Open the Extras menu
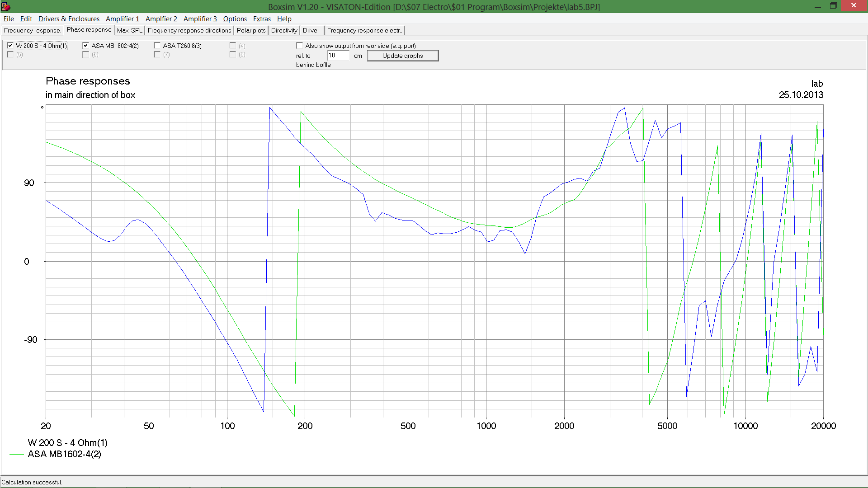868x488 pixels. click(x=262, y=19)
